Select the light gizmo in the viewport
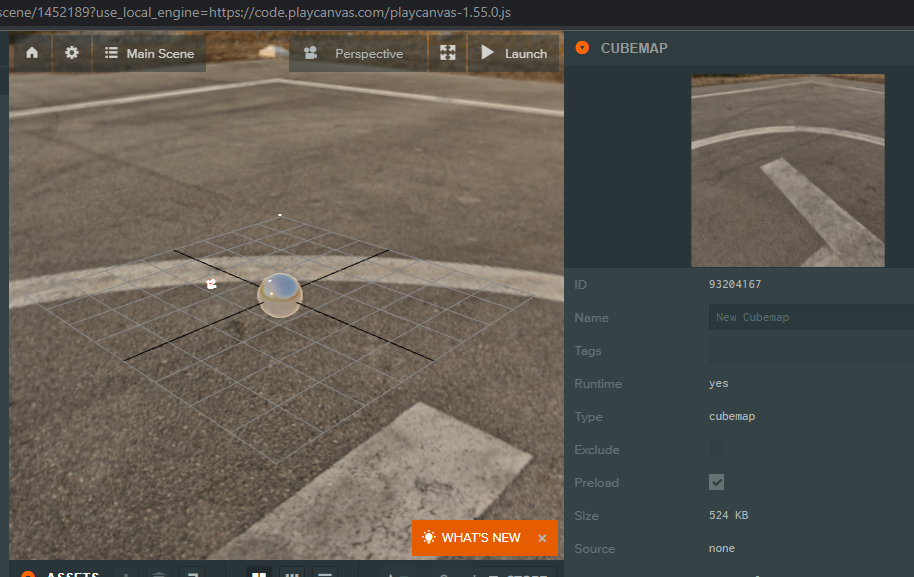The width and height of the screenshot is (914, 577). click(210, 283)
